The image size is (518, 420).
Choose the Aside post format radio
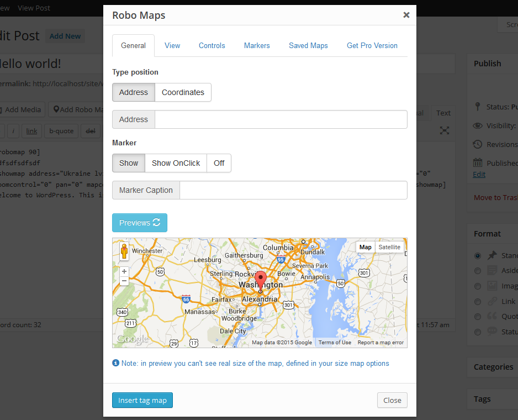pos(477,271)
